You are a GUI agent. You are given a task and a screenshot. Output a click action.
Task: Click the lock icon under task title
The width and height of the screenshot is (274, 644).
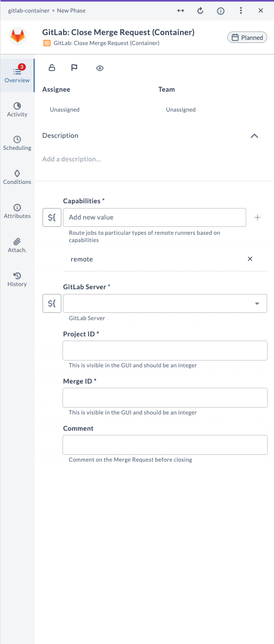52,68
